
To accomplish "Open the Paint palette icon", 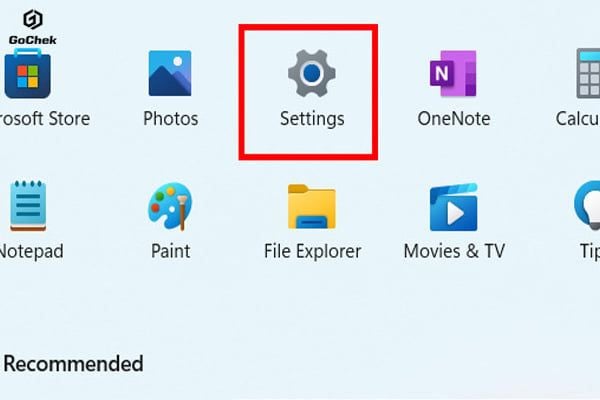I will coord(170,206).
